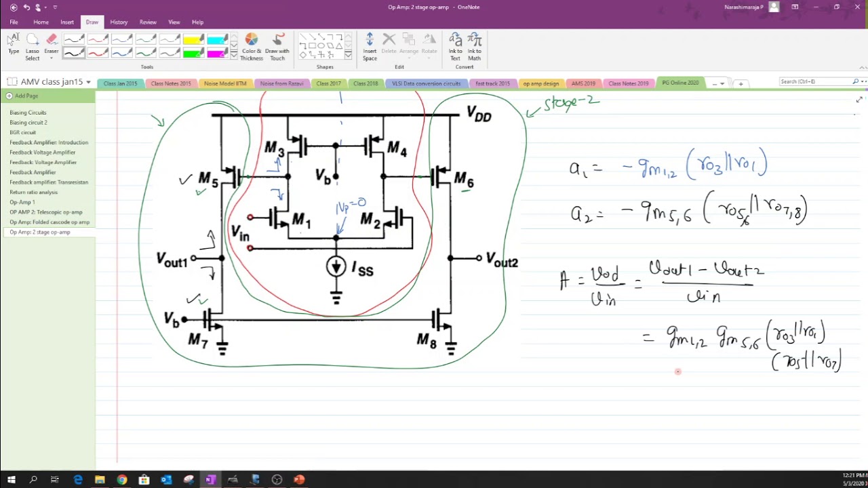Open the File menu
The width and height of the screenshot is (868, 488).
[x=14, y=22]
